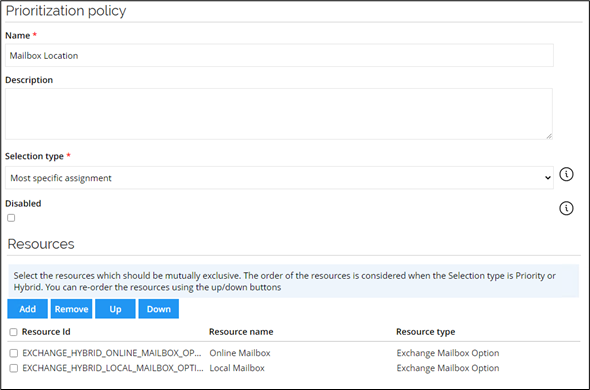Check the Resource Id header checkbox

click(x=14, y=332)
